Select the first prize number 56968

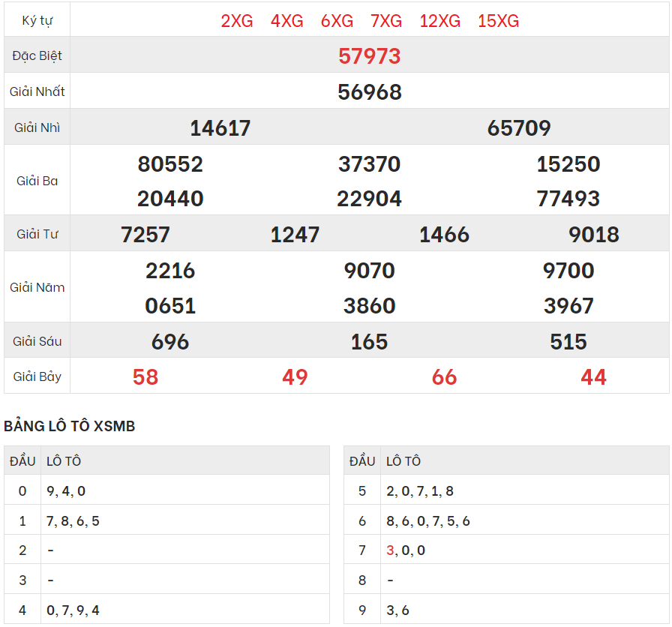click(x=369, y=91)
